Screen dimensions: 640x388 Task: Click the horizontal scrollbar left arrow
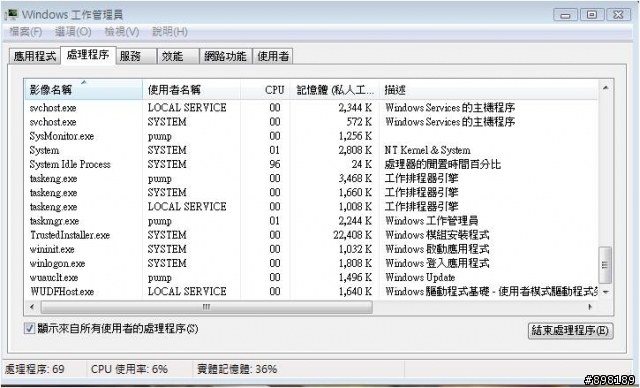pos(32,307)
